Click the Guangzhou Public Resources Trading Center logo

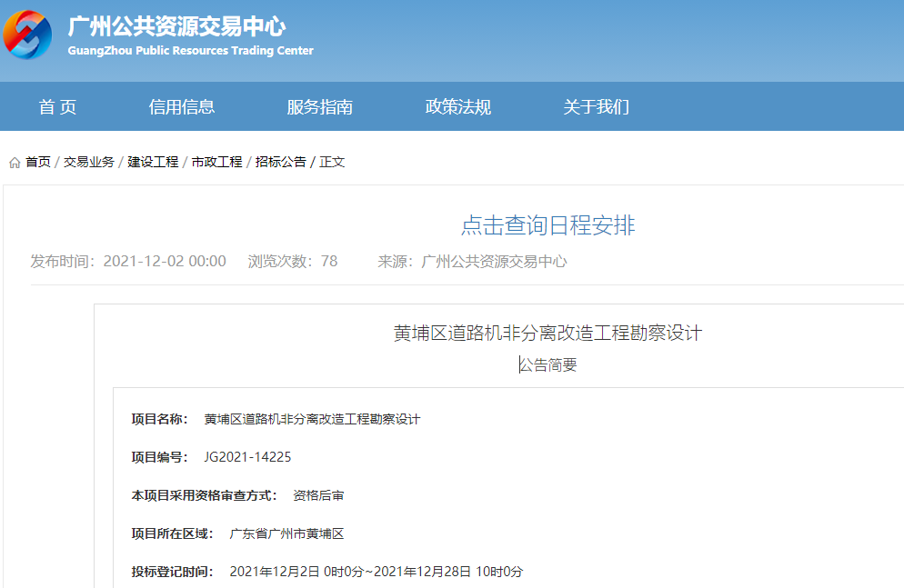[x=28, y=35]
